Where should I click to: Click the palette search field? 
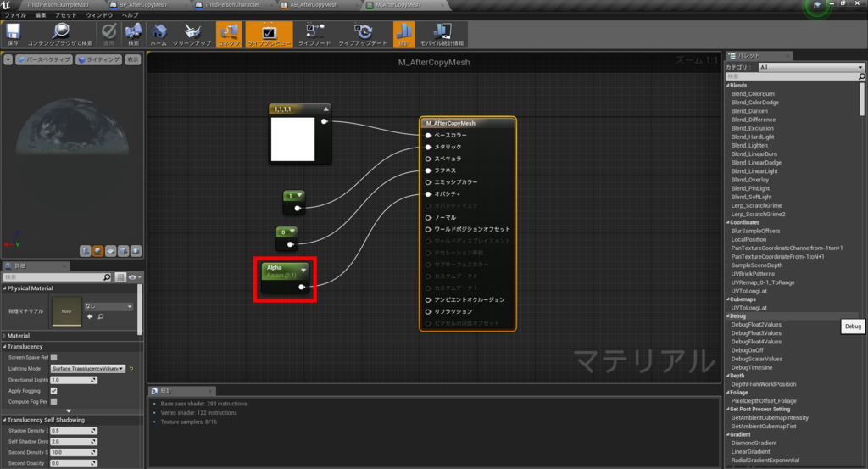tap(795, 76)
